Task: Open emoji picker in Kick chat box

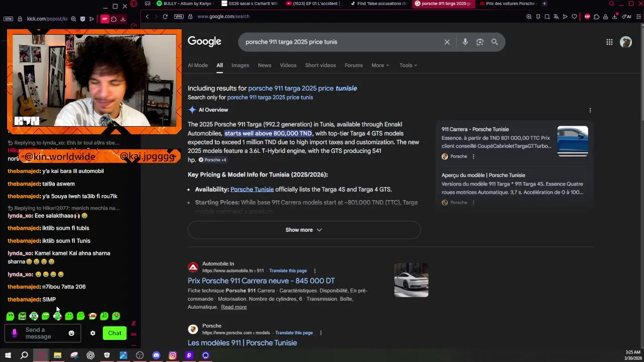Action: (x=71, y=333)
